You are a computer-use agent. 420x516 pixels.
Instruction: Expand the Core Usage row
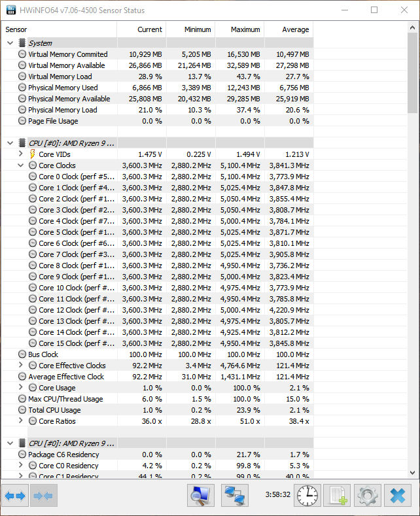coord(21,388)
